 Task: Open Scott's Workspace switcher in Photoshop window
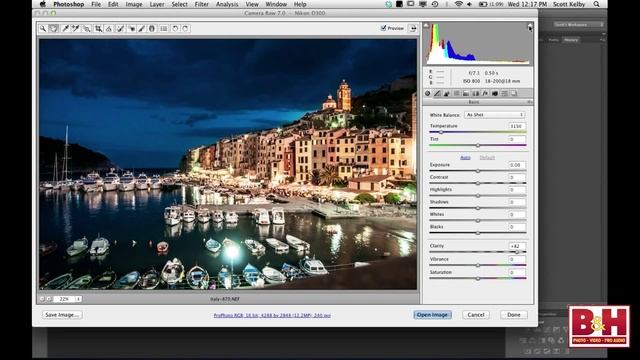click(x=578, y=24)
